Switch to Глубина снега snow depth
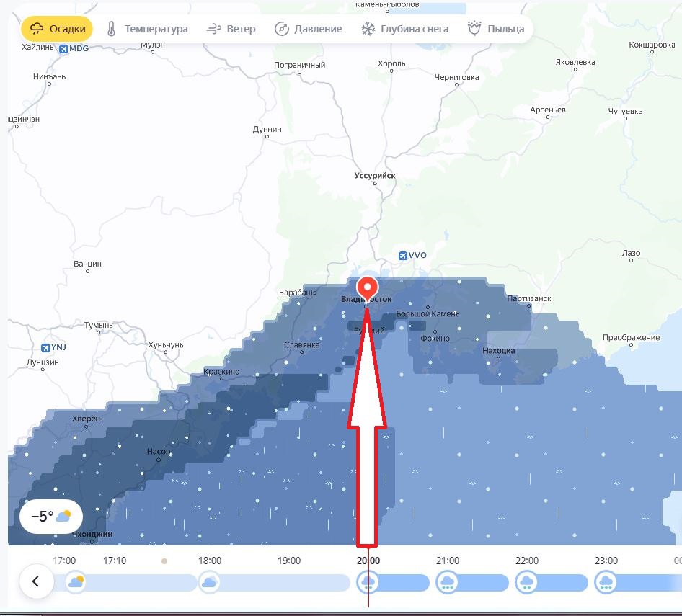 tap(404, 30)
